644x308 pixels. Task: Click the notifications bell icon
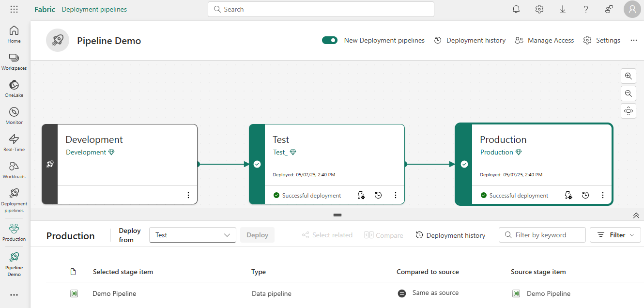(x=516, y=9)
